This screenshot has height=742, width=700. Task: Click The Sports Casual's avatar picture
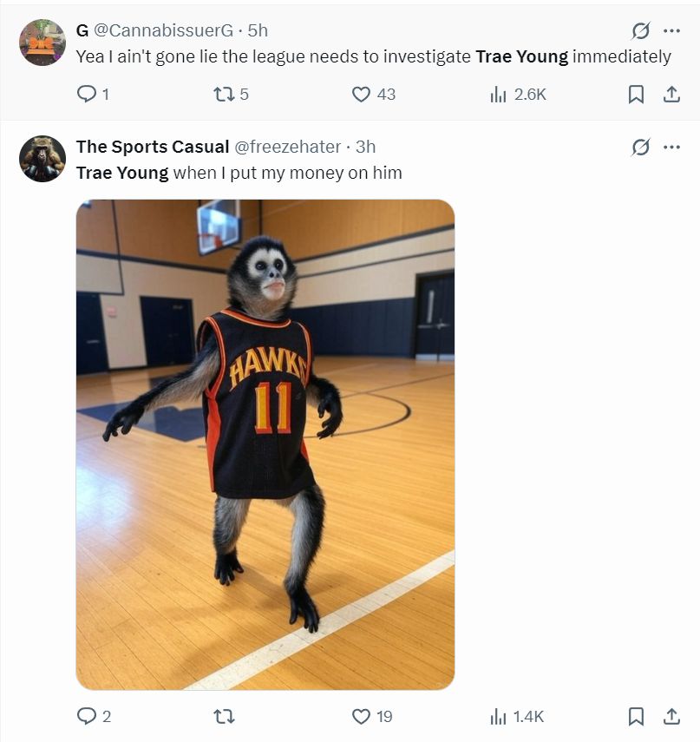[43, 159]
